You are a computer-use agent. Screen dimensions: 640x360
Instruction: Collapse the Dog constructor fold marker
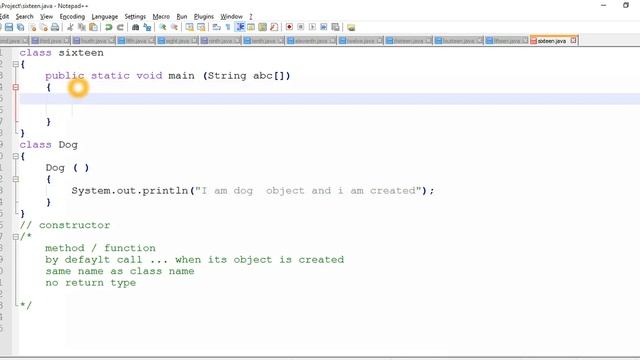pyautogui.click(x=16, y=179)
